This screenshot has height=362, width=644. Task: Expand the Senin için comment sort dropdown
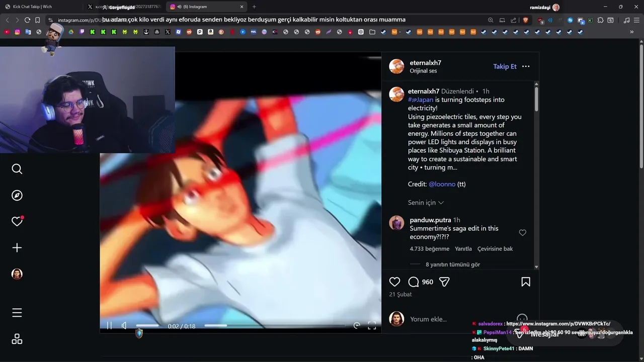pyautogui.click(x=426, y=203)
